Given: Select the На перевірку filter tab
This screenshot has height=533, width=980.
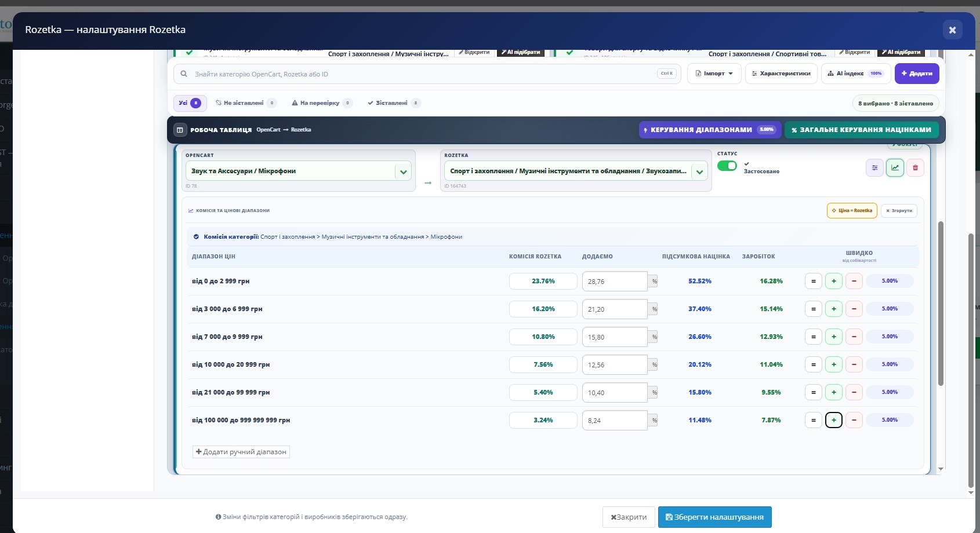Looking at the screenshot, I should coord(322,103).
